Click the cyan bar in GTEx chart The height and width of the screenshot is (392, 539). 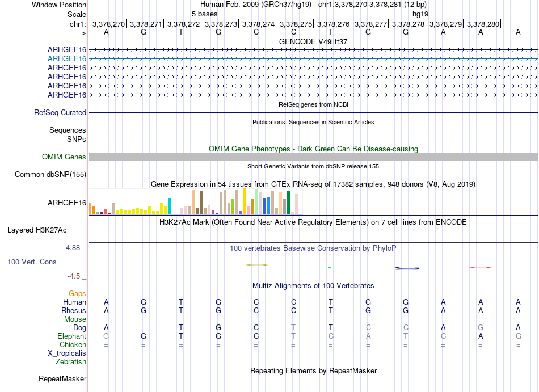point(169,206)
